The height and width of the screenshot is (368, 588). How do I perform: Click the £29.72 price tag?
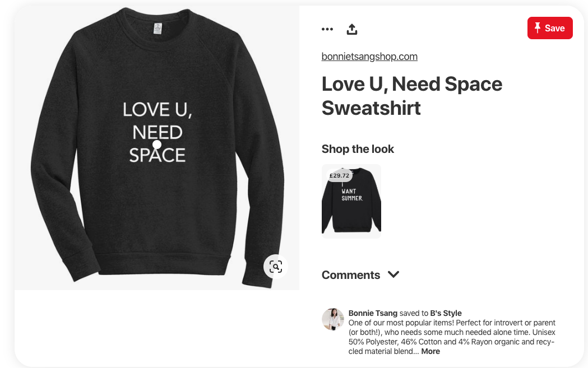click(x=339, y=175)
